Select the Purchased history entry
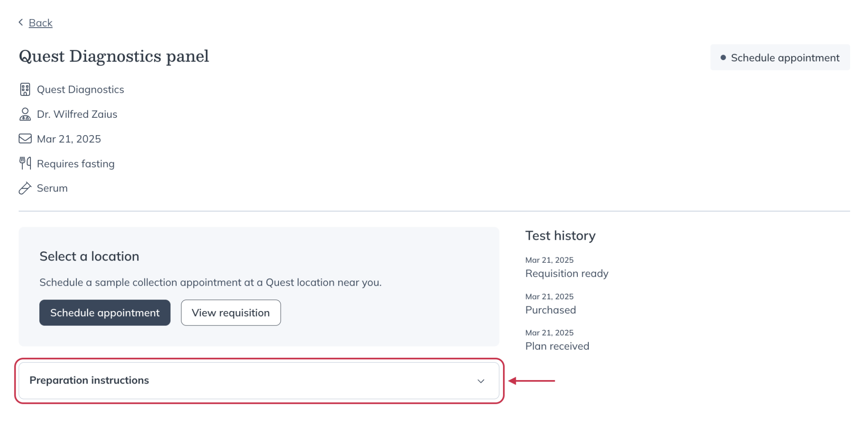 click(x=550, y=310)
